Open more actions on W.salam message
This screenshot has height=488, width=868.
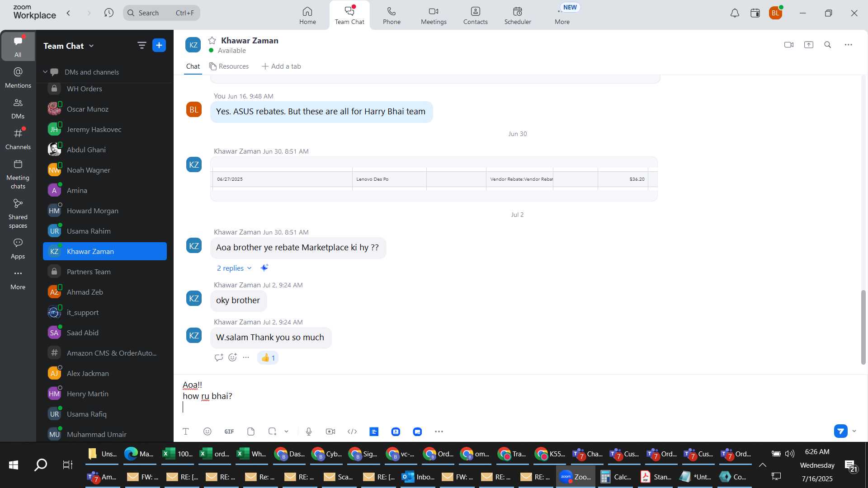point(246,357)
